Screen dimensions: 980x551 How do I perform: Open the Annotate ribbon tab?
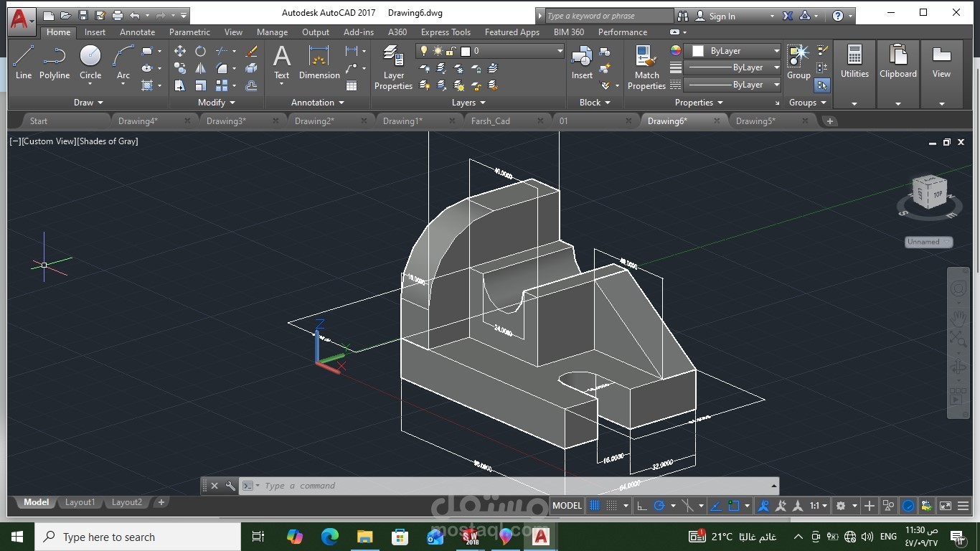(x=137, y=32)
